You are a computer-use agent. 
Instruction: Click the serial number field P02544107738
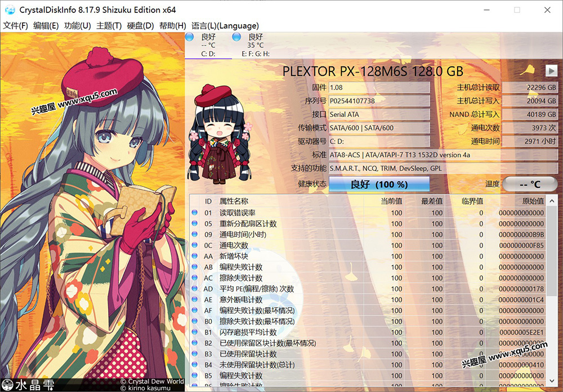(379, 101)
